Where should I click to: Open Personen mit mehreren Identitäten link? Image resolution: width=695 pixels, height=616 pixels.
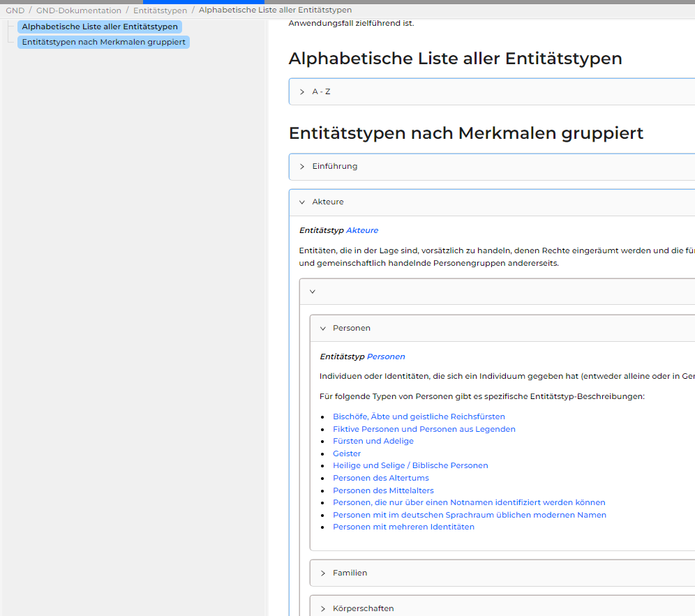(x=403, y=527)
